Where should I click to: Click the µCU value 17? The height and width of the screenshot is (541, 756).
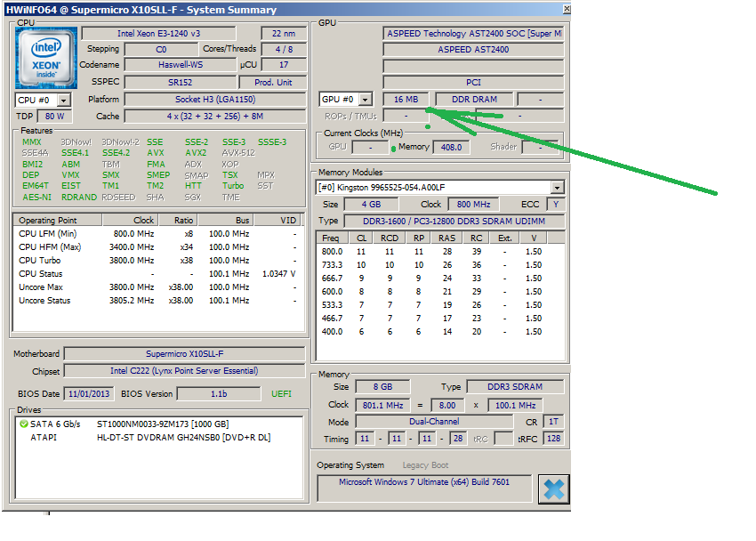[284, 65]
